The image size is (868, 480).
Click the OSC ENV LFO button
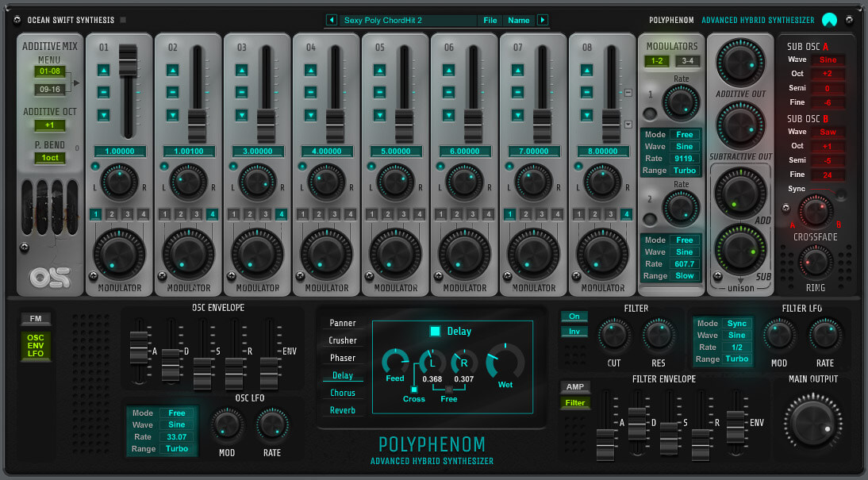36,345
